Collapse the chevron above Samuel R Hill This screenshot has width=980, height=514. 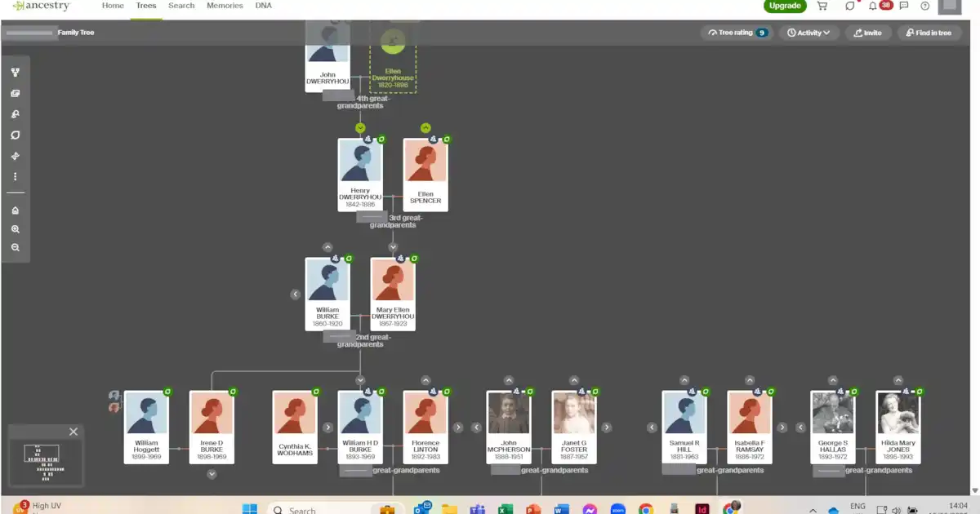click(684, 379)
